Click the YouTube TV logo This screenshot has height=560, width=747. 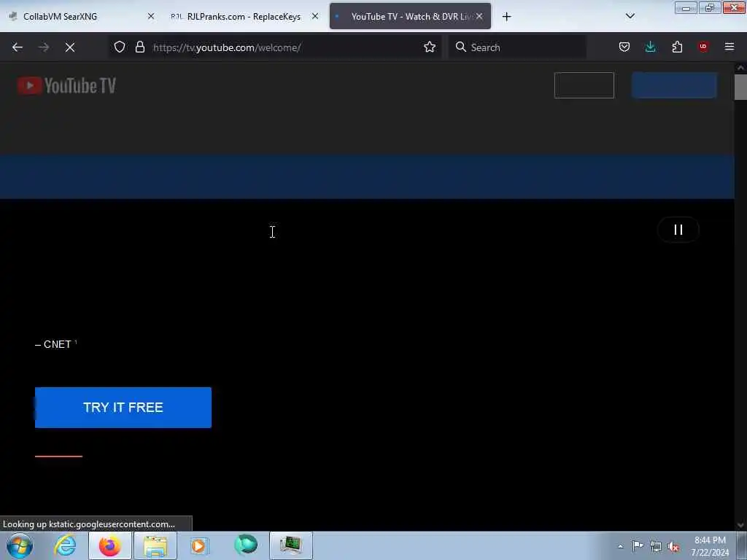tap(66, 86)
